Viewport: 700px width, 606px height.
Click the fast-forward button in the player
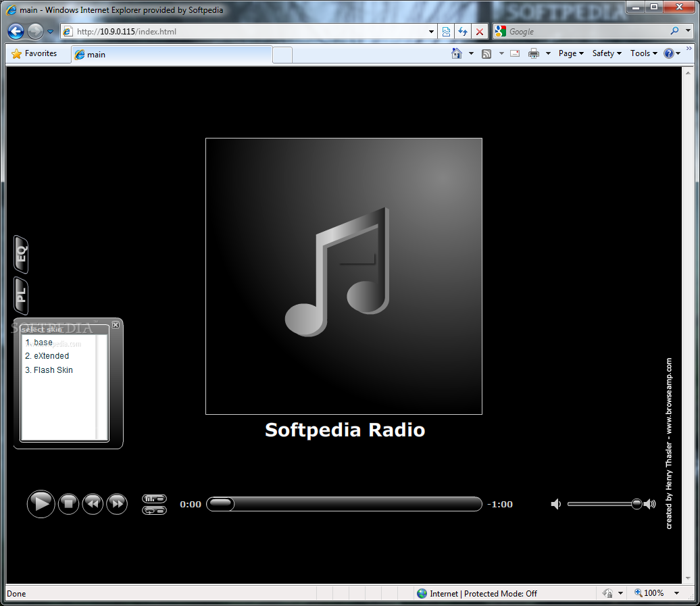click(x=117, y=504)
